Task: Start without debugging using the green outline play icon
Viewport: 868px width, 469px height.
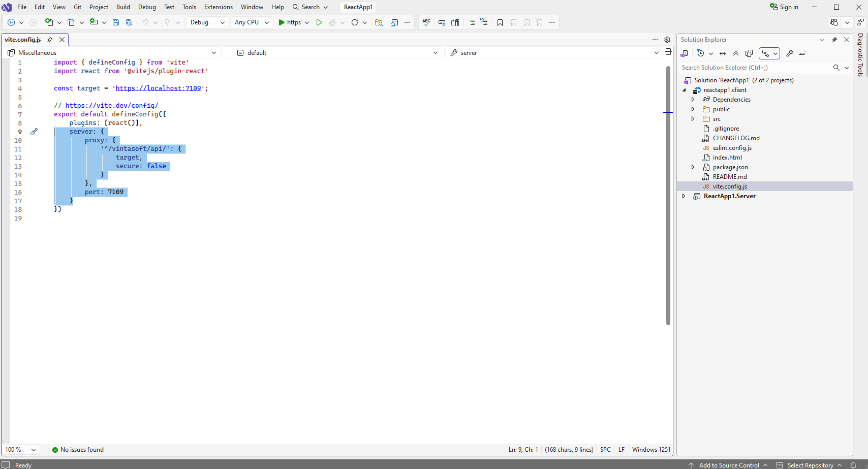Action: point(319,22)
